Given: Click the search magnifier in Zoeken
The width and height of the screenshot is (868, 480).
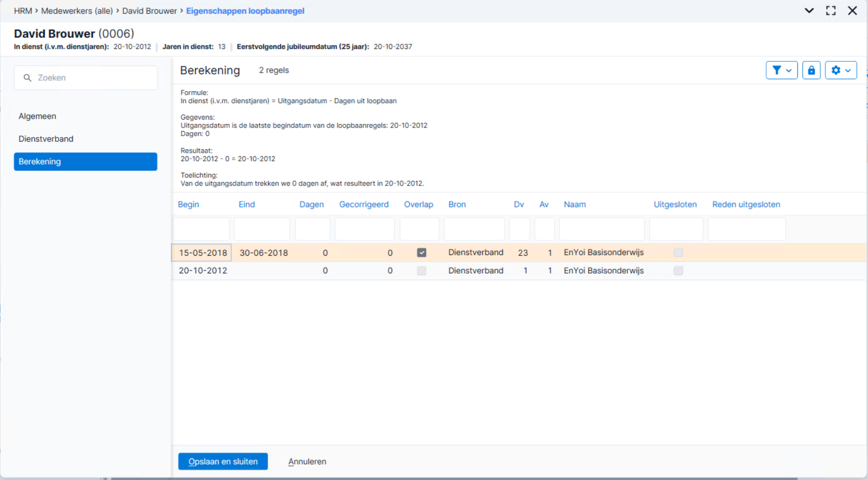Looking at the screenshot, I should (28, 78).
